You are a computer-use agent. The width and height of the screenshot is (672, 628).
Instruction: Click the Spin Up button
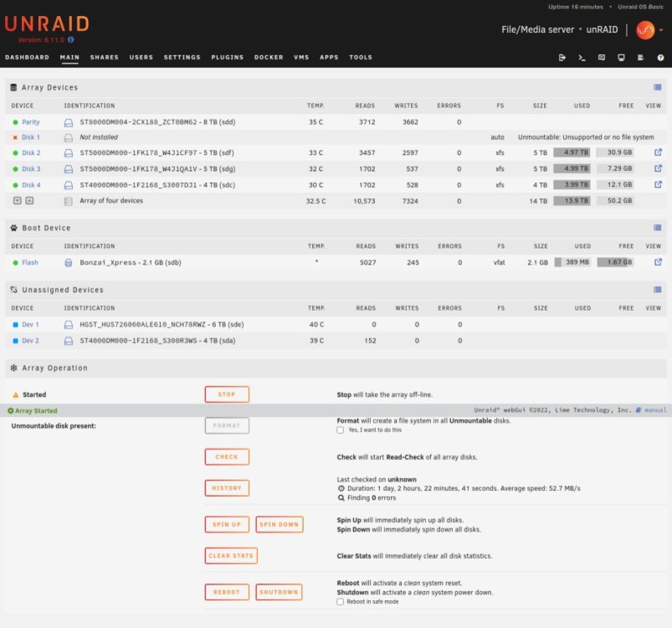[x=227, y=524]
